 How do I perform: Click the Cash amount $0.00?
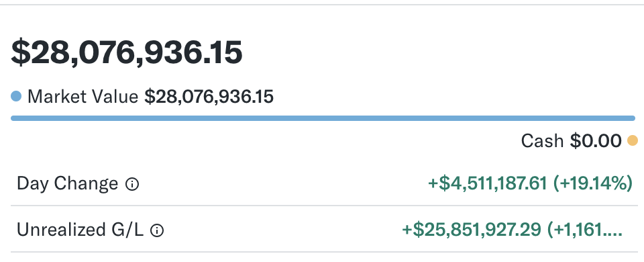click(x=595, y=141)
